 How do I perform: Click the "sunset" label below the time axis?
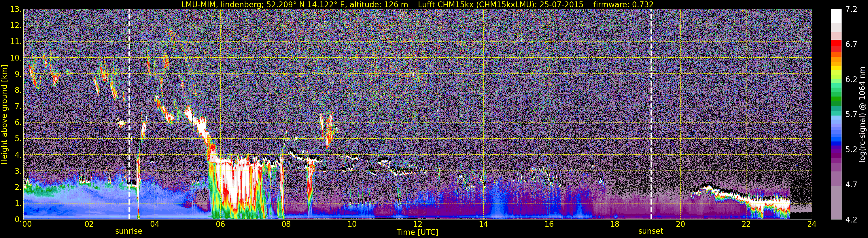[x=651, y=231]
